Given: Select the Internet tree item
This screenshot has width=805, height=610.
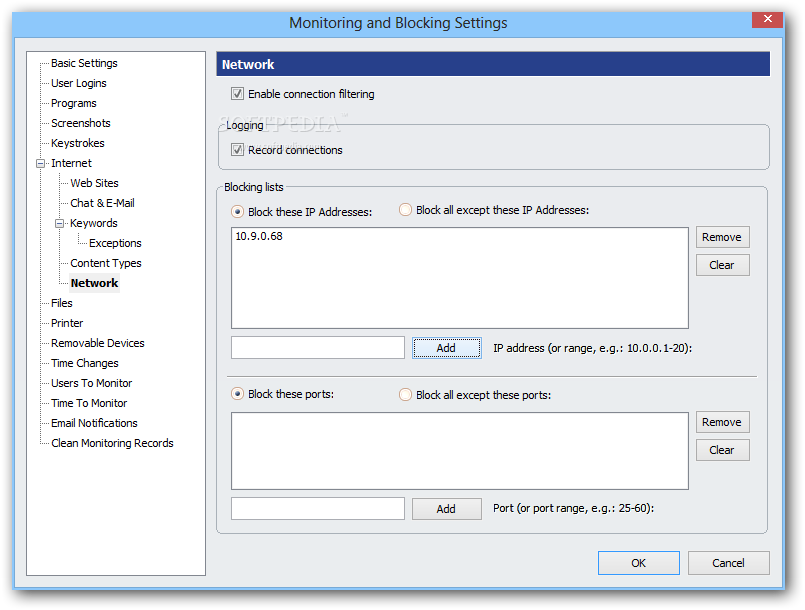Looking at the screenshot, I should (x=71, y=163).
